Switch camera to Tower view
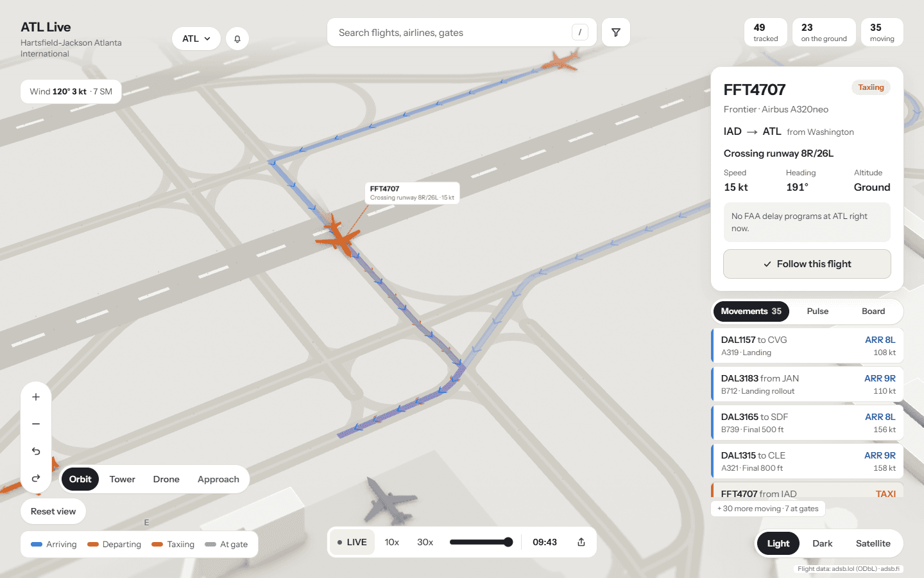Viewport: 924px width, 578px height. click(122, 479)
